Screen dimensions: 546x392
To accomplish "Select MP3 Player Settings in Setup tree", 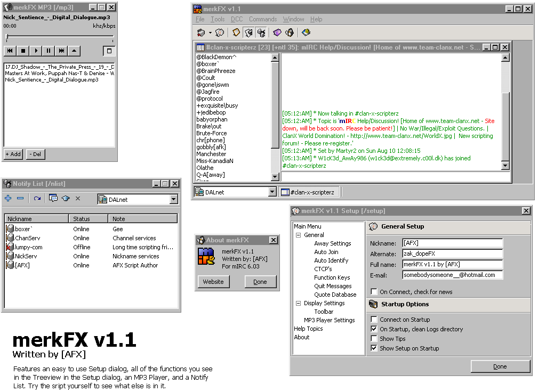I will pos(330,320).
